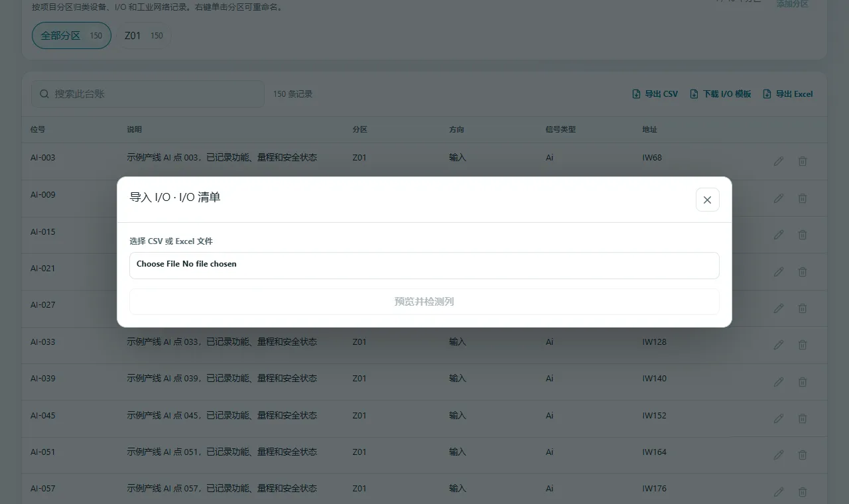
Task: Close the 导入 I/O dialog
Action: (707, 200)
